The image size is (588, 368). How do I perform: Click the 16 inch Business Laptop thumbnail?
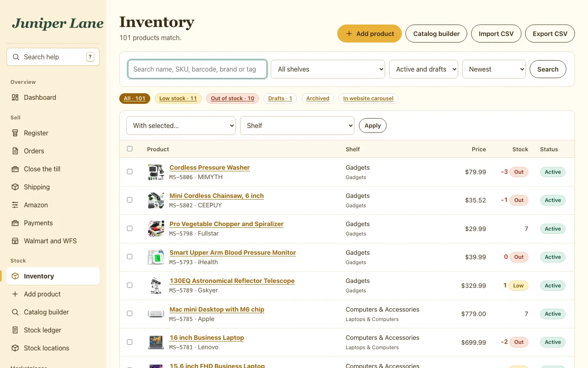[x=156, y=342]
